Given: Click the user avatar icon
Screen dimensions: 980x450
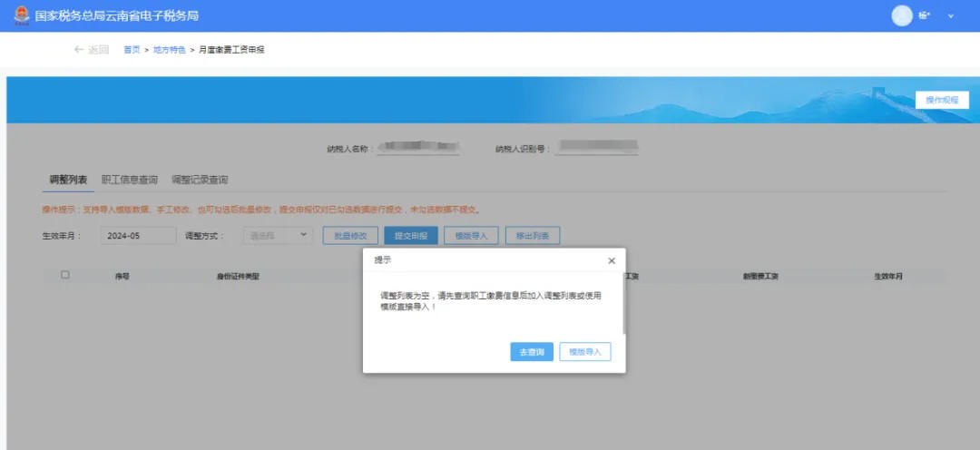Looking at the screenshot, I should pos(901,15).
